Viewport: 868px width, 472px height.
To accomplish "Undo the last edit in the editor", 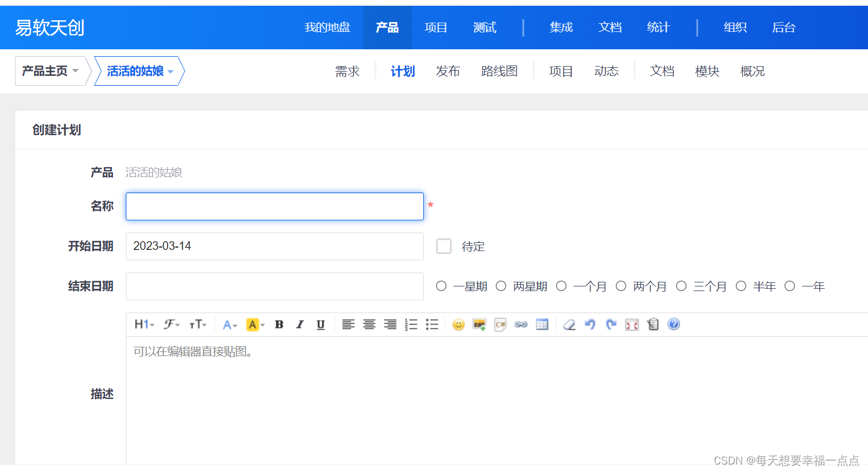I will pyautogui.click(x=590, y=325).
